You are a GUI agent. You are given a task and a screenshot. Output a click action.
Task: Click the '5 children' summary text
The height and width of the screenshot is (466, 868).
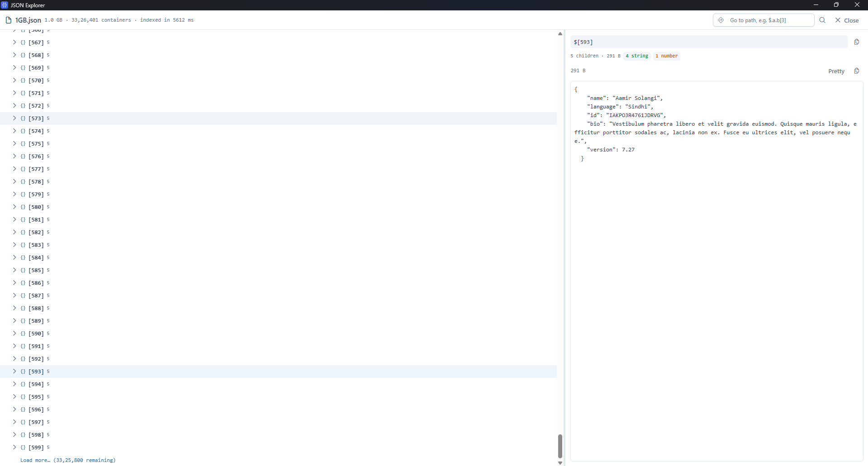tap(584, 56)
